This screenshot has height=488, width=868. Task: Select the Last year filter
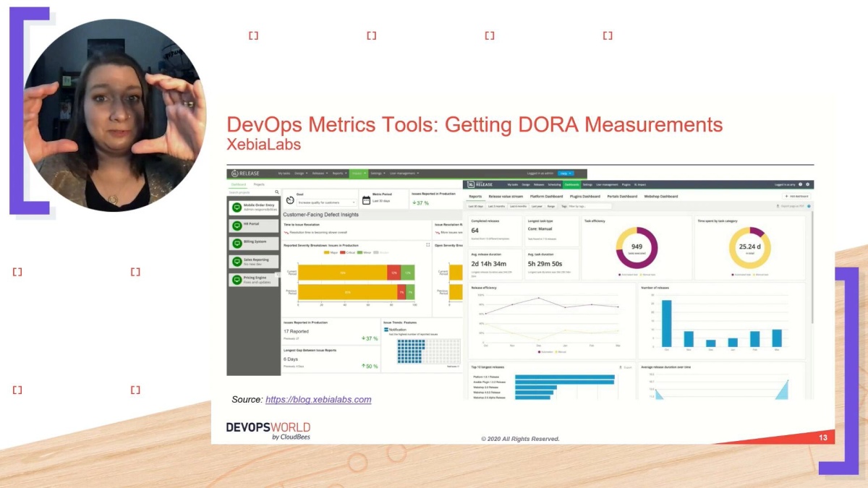pyautogui.click(x=537, y=206)
